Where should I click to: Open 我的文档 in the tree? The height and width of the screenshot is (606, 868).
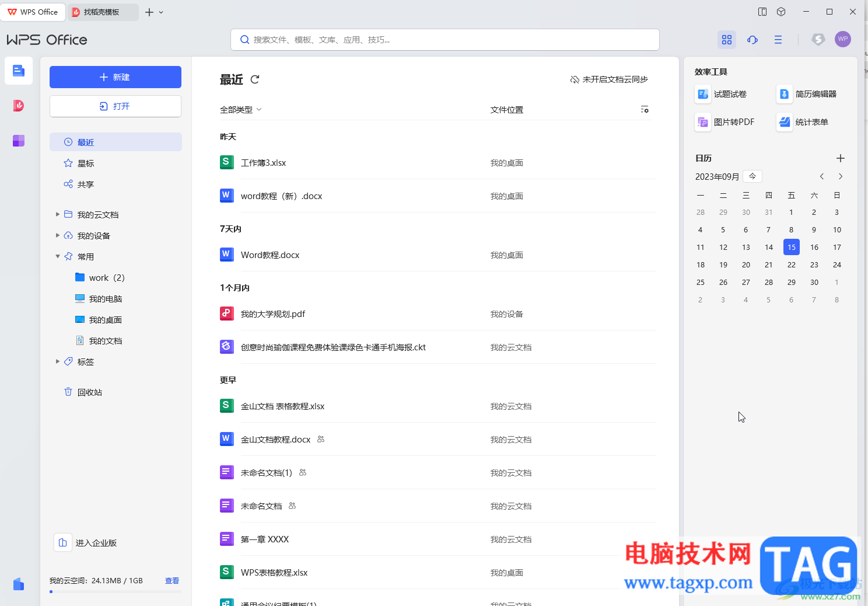(99, 340)
